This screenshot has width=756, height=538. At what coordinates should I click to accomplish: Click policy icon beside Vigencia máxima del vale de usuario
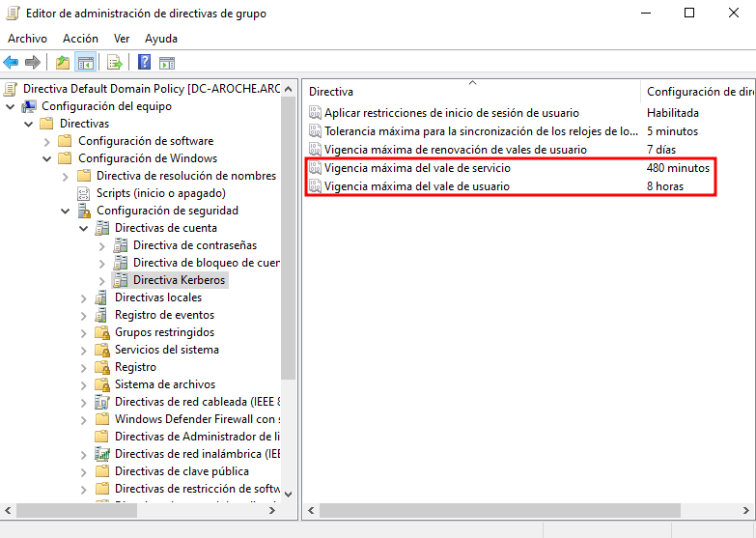tap(315, 186)
